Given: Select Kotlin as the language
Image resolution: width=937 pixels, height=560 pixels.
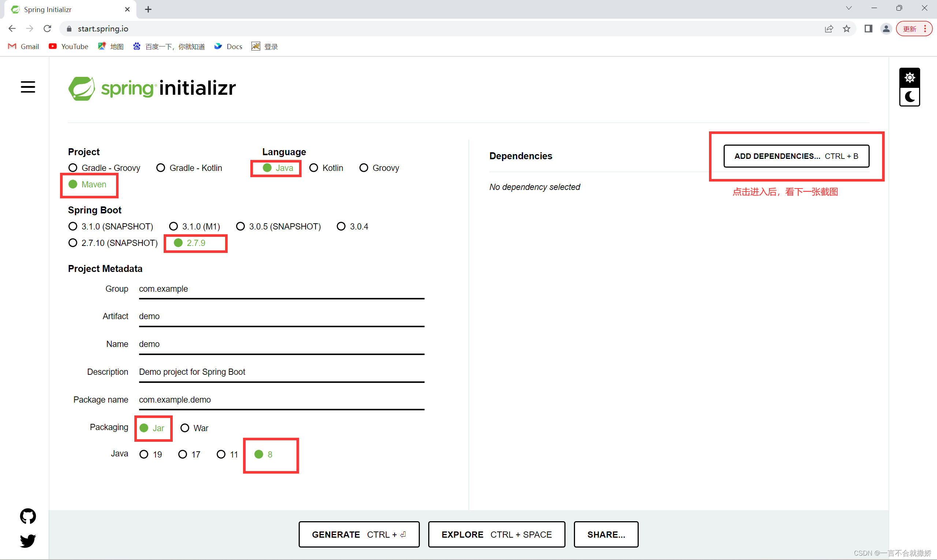Looking at the screenshot, I should (x=314, y=168).
